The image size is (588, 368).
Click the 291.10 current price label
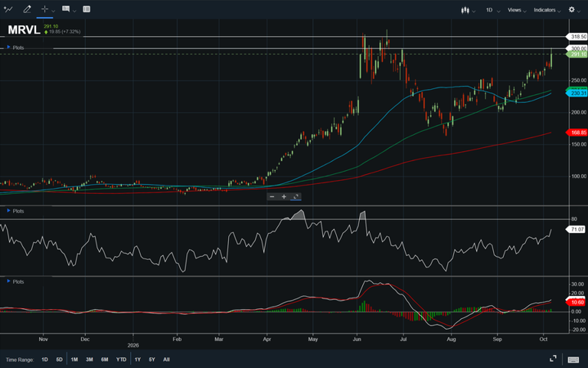coord(577,54)
